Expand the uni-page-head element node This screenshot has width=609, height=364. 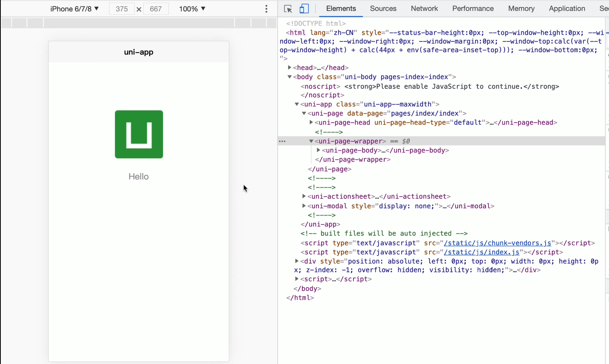(311, 122)
